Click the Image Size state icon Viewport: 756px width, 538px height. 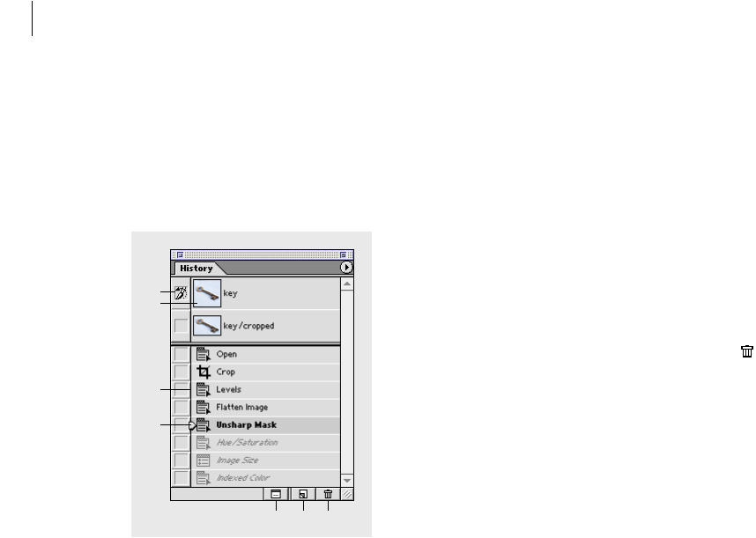click(x=203, y=461)
